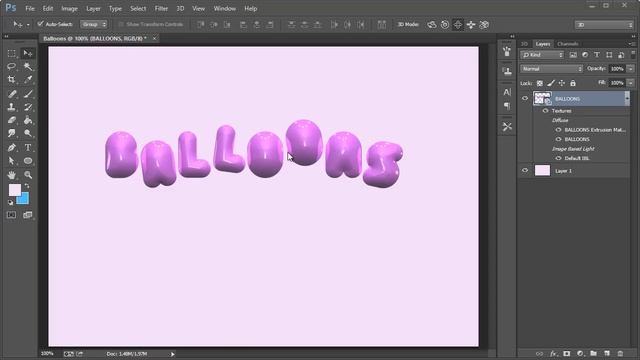This screenshot has width=640, height=360.
Task: Select the Pen tool
Action: click(x=11, y=148)
